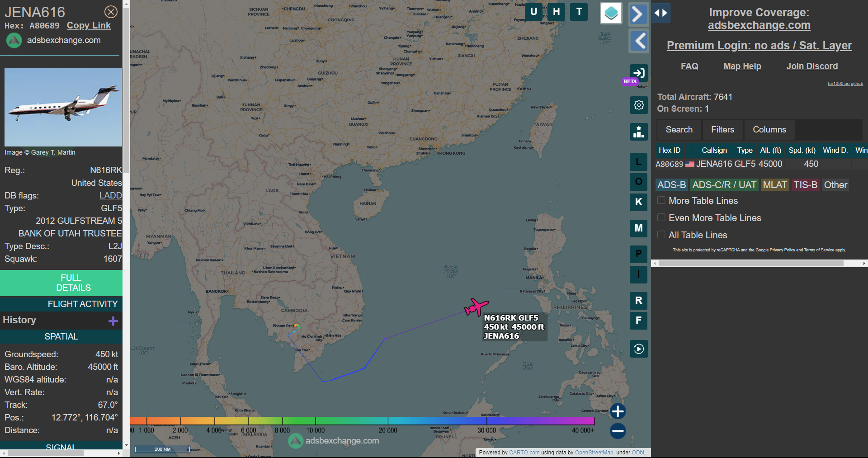Open the Map Help link
868x458 pixels.
click(742, 66)
